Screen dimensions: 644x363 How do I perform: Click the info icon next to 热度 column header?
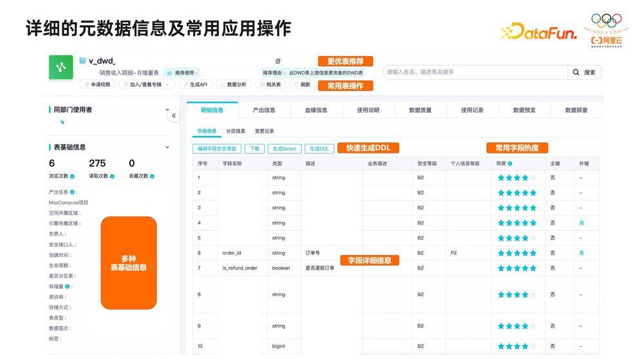pos(510,164)
